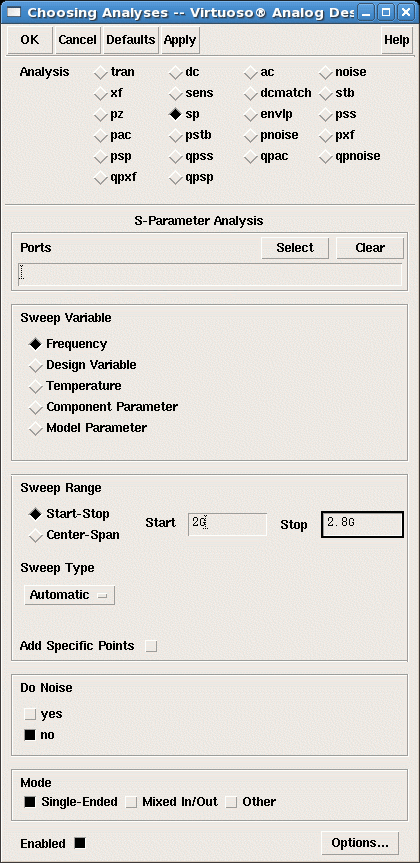Select the qpss analysis
420x863 pixels.
(176, 157)
